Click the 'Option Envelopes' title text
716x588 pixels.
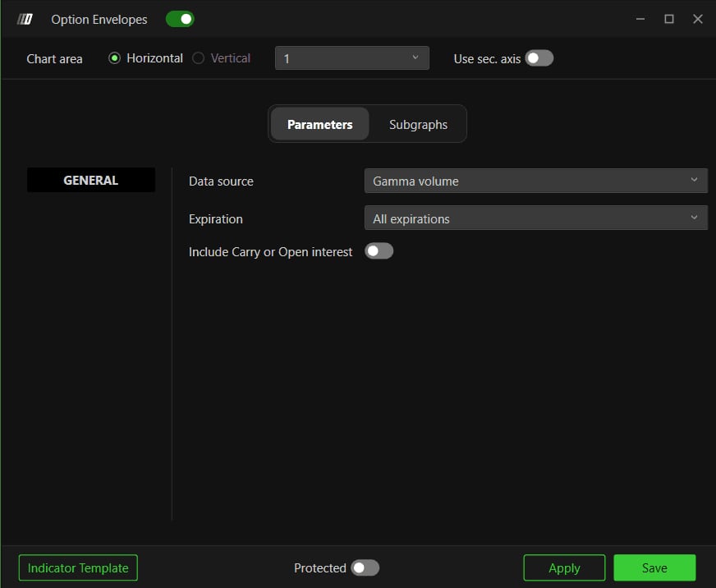tap(99, 20)
